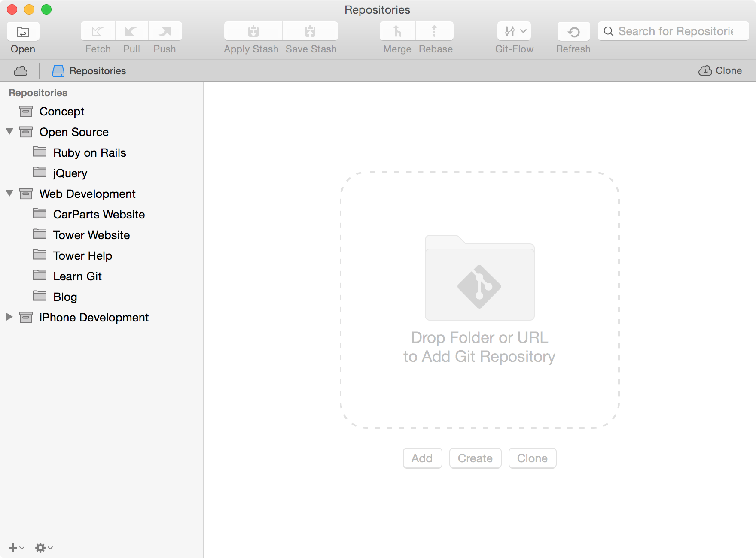Image resolution: width=756 pixels, height=558 pixels.
Task: Click the Save Stash toolbar icon
Action: (310, 31)
